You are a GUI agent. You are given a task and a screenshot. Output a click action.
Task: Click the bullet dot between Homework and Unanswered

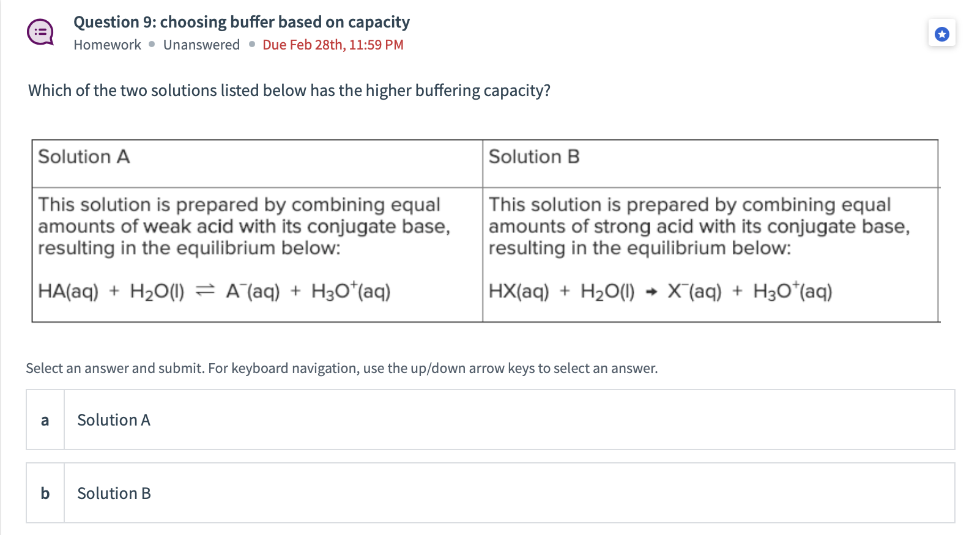point(151,45)
